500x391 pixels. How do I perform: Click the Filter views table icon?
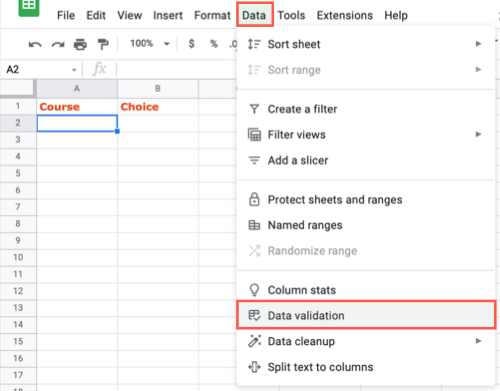(254, 135)
